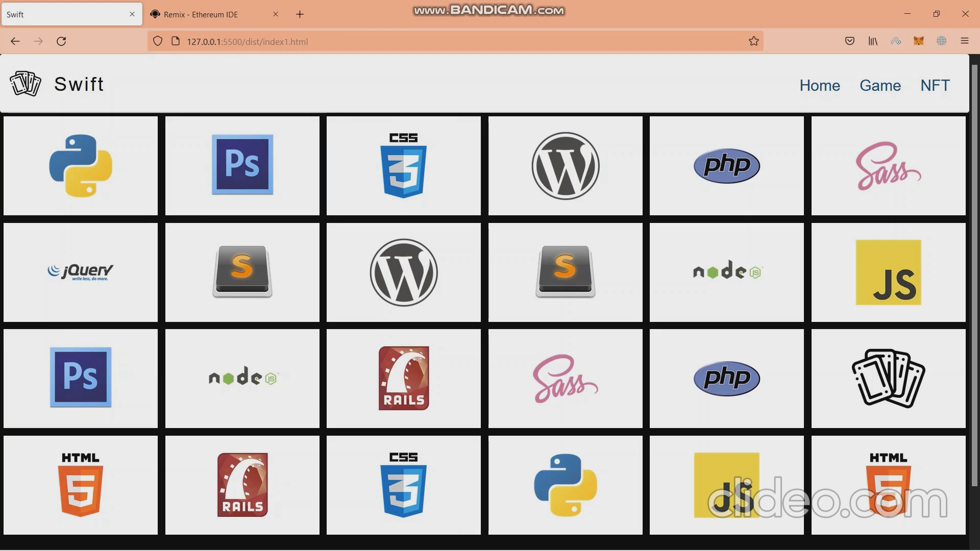Open the Firefox hamburger menu
The height and width of the screenshot is (551, 980).
tap(965, 41)
